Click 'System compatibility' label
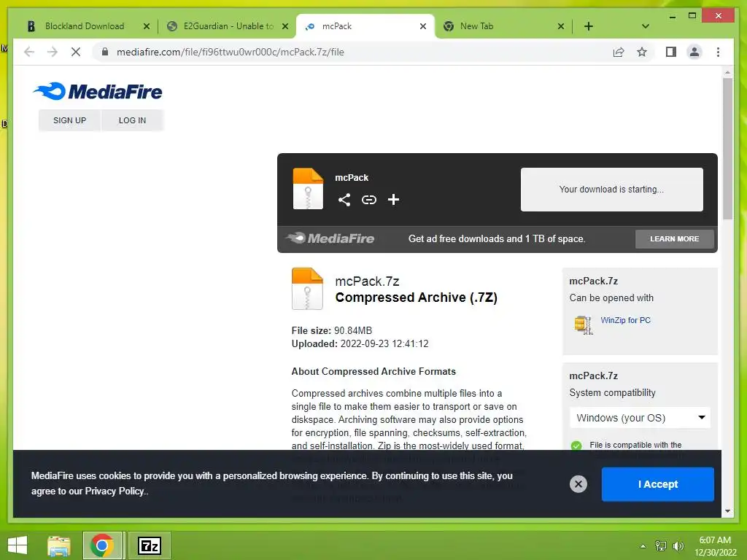 pos(612,393)
